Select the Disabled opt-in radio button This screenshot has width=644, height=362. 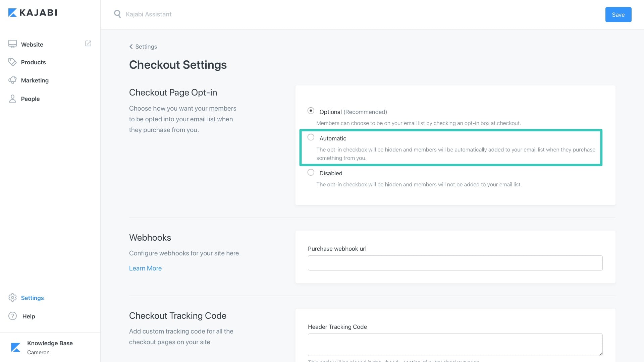tap(311, 172)
